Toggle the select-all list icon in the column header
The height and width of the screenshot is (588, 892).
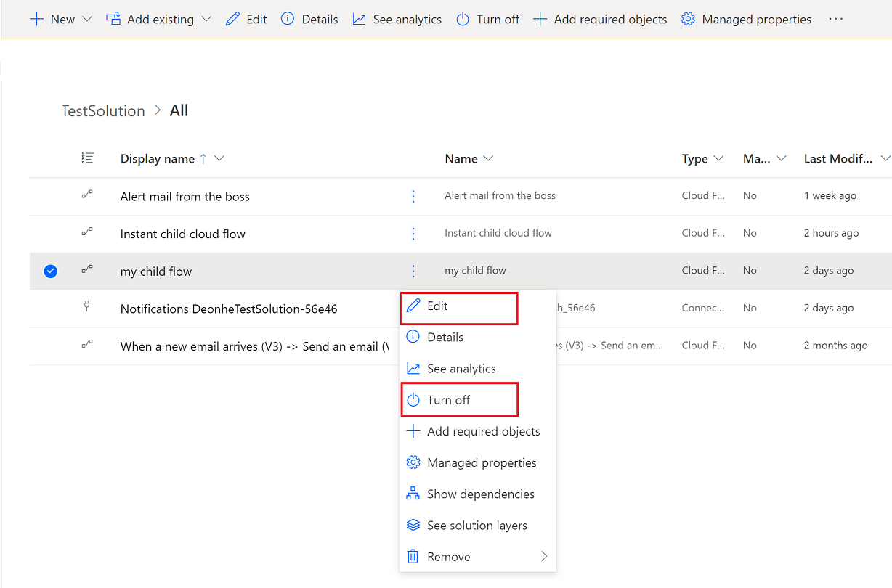88,158
